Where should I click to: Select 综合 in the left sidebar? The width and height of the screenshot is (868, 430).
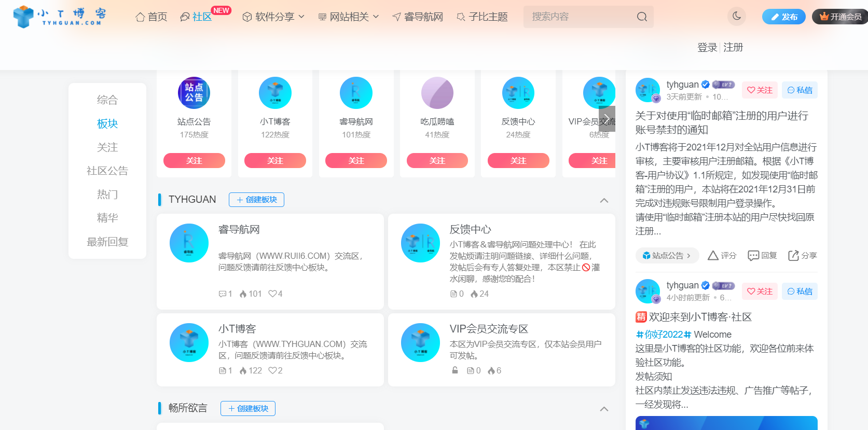coord(107,100)
